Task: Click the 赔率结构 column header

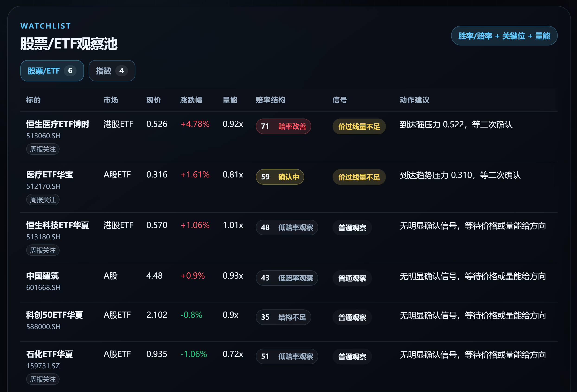Action: (x=271, y=100)
